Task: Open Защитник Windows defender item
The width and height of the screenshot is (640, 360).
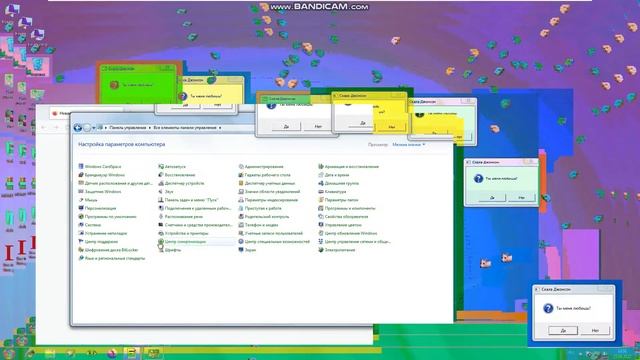Action: (100, 191)
